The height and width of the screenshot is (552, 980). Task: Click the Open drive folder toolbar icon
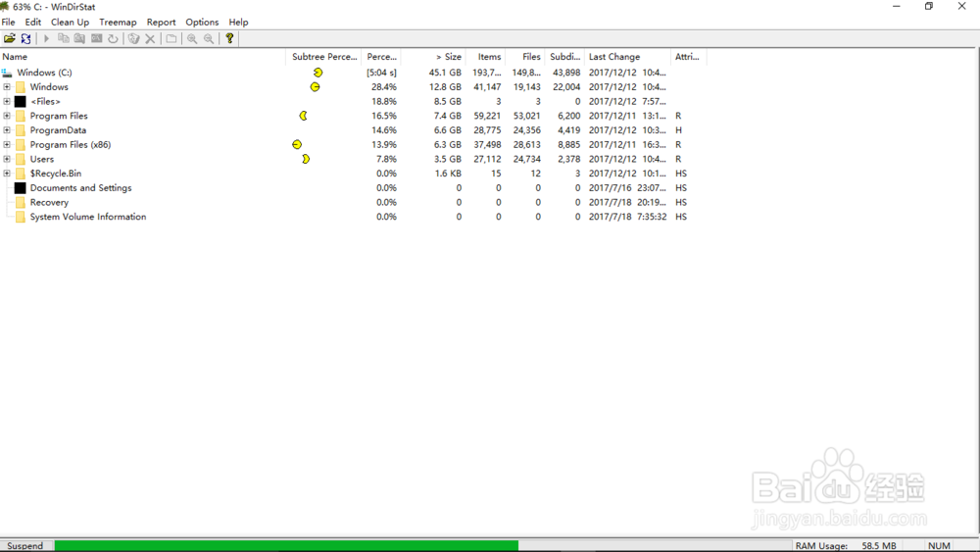(x=10, y=39)
